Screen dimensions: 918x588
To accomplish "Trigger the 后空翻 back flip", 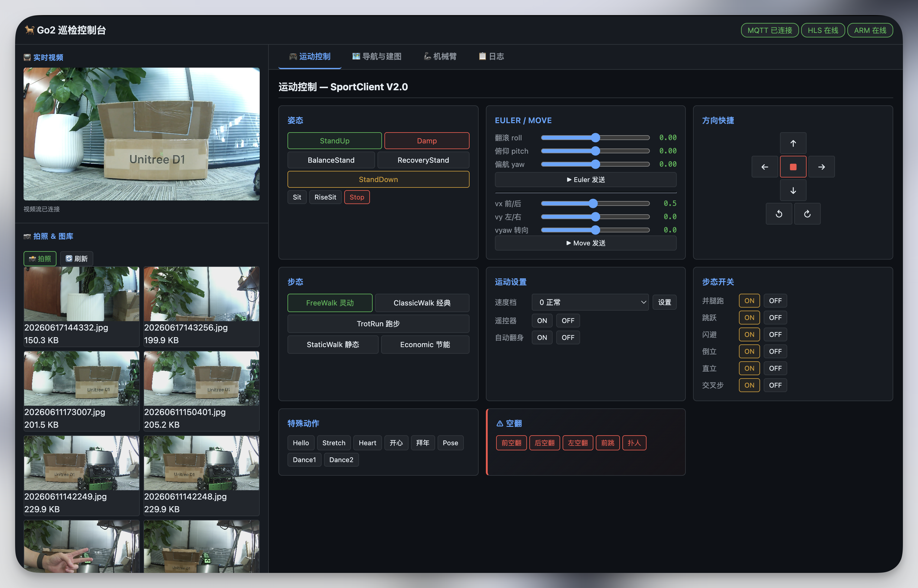I will 544,443.
